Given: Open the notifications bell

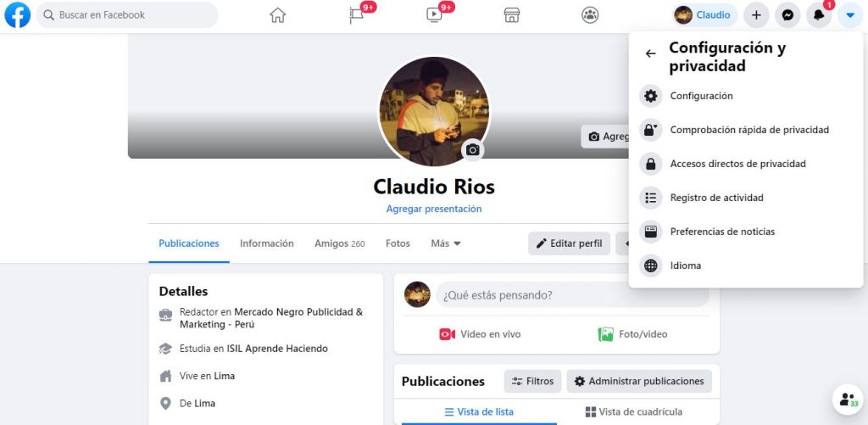Looking at the screenshot, I should tap(819, 15).
